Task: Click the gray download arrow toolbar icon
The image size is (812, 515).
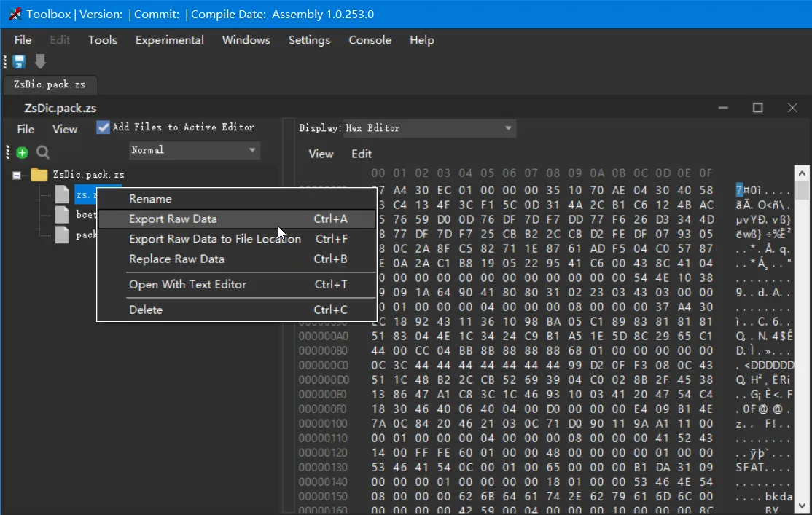Action: coord(40,61)
